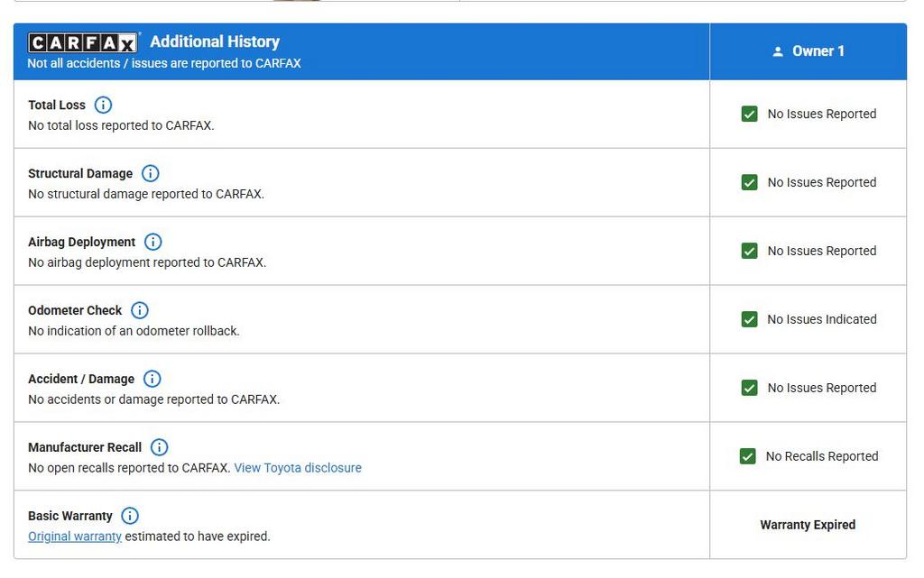
Task: Click the Odometer Check green checkmark
Action: (x=749, y=319)
